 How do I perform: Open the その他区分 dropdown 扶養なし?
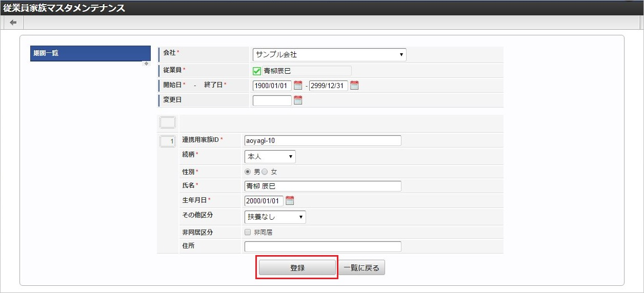click(275, 217)
